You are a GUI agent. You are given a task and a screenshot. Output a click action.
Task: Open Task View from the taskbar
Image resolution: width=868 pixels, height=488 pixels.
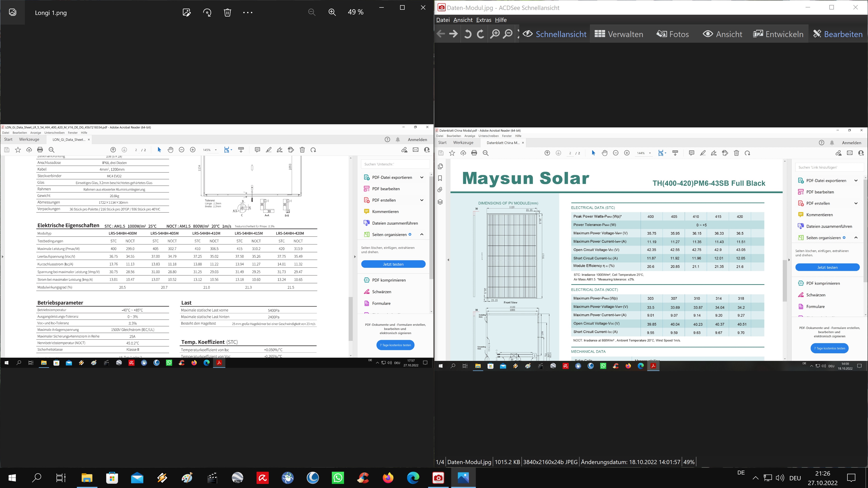pos(61,478)
